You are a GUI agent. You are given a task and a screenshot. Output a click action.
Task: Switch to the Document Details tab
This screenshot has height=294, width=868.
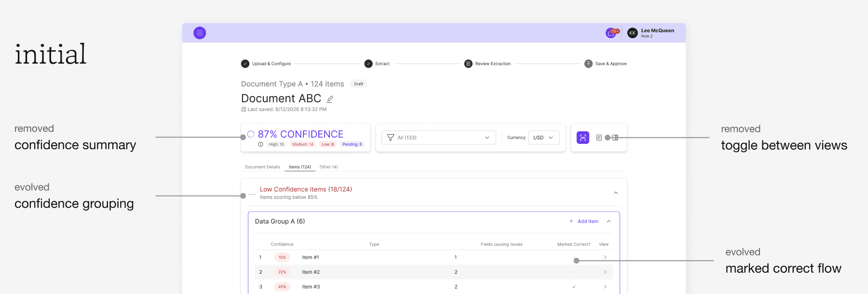tap(263, 167)
